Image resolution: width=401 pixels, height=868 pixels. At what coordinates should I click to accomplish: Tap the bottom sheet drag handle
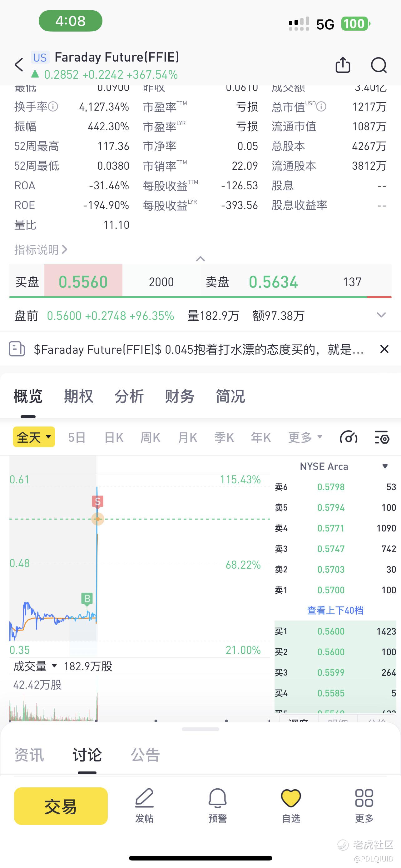point(200,729)
